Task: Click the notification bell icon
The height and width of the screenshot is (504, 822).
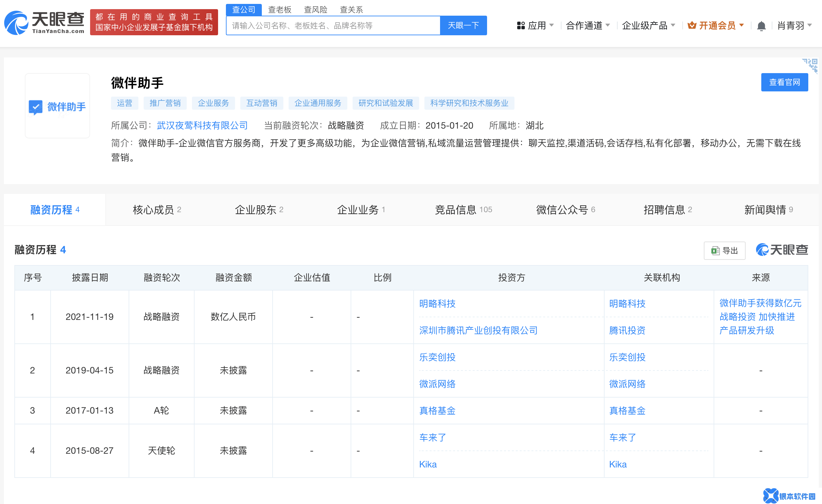Action: (x=761, y=26)
